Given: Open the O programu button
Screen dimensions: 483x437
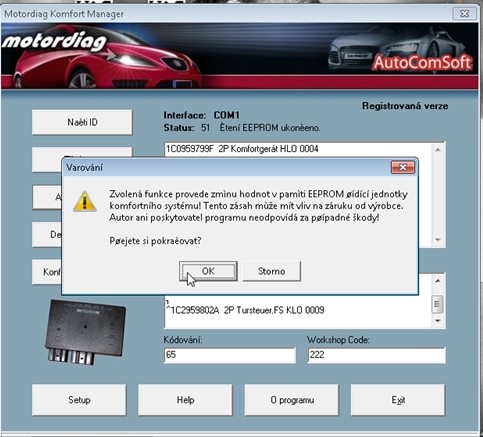Looking at the screenshot, I should pos(292,400).
